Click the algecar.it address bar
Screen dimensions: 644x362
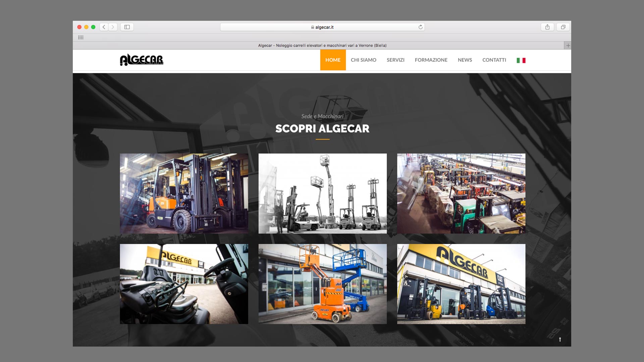(x=322, y=27)
